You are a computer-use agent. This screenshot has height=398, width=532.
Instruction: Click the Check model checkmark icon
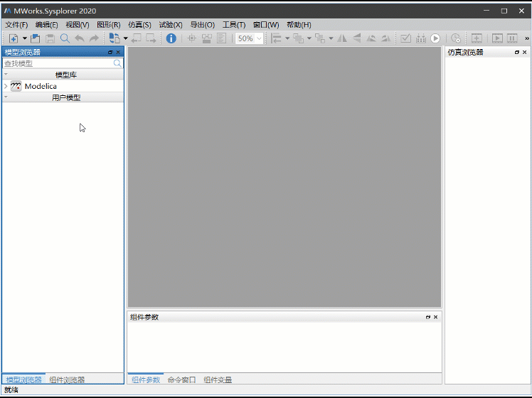tap(405, 38)
